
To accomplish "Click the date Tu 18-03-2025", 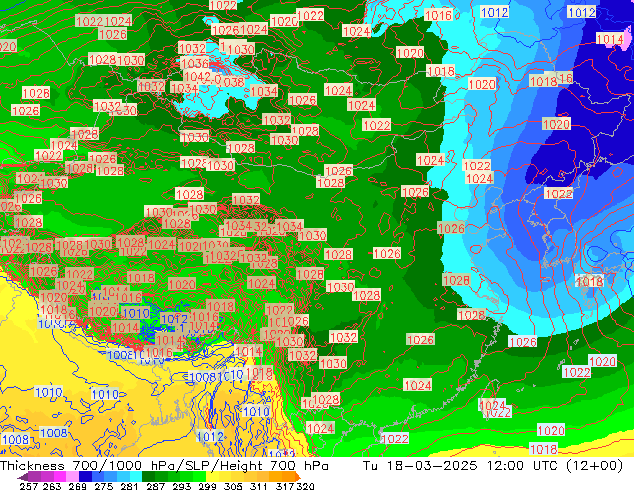I will coord(420,466).
